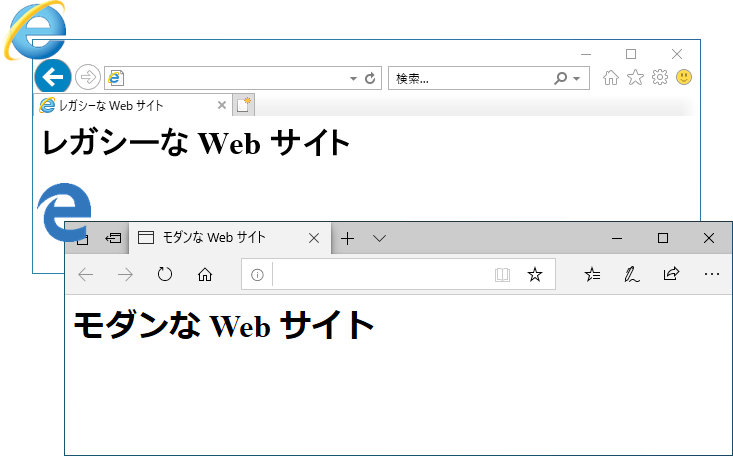Close the Internet Explorer window
Viewport: 733px width, 456px height.
coord(676,54)
